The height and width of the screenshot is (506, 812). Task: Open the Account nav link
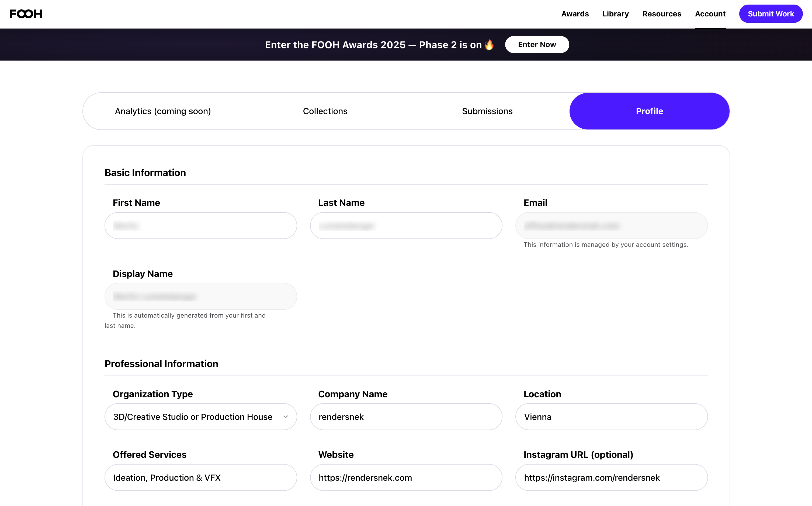pos(710,14)
